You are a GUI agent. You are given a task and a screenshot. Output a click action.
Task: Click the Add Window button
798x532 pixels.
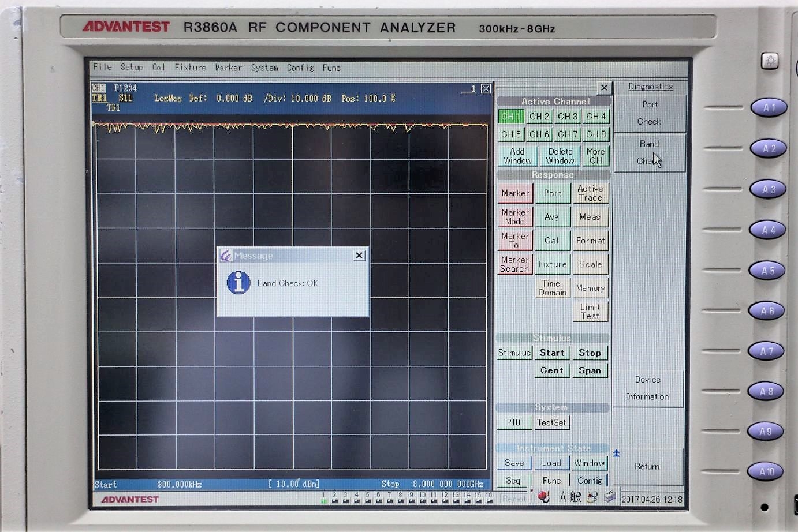517,156
